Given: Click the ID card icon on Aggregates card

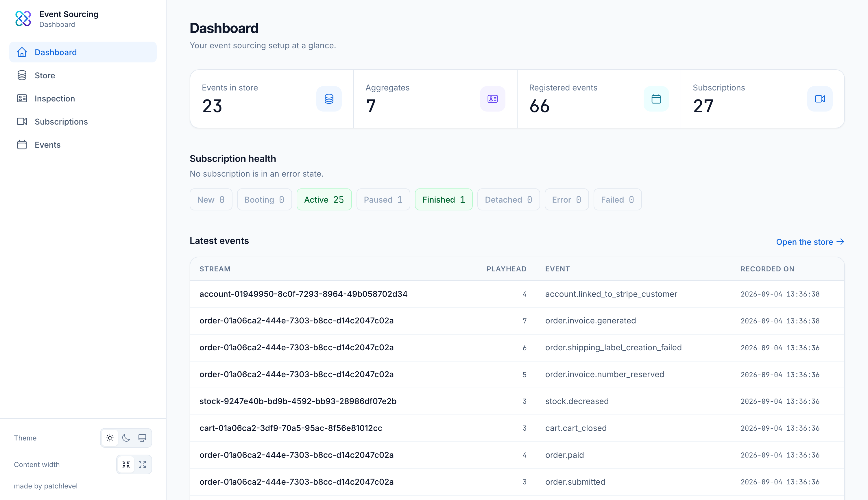Looking at the screenshot, I should tap(493, 99).
